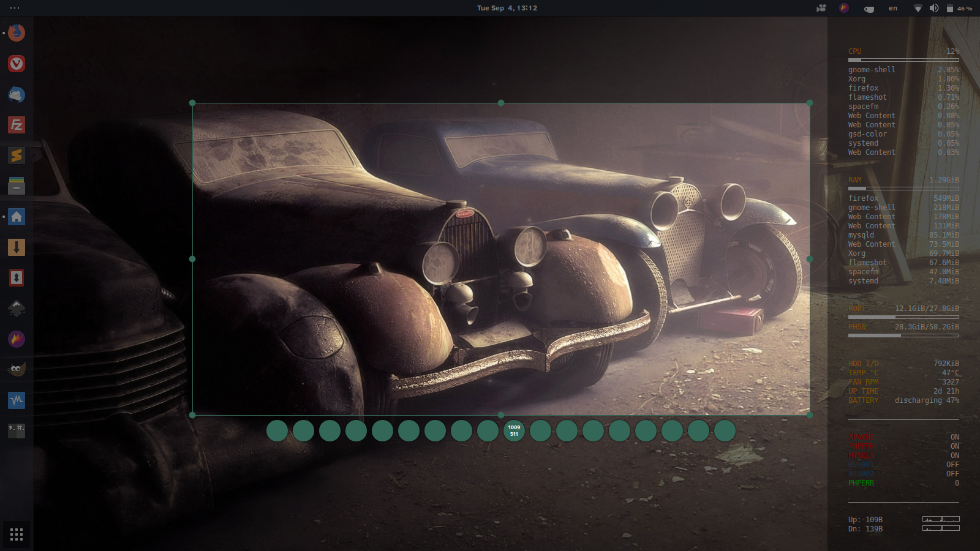Viewport: 980px width, 551px height.
Task: Show all applications grid
Action: (x=17, y=534)
